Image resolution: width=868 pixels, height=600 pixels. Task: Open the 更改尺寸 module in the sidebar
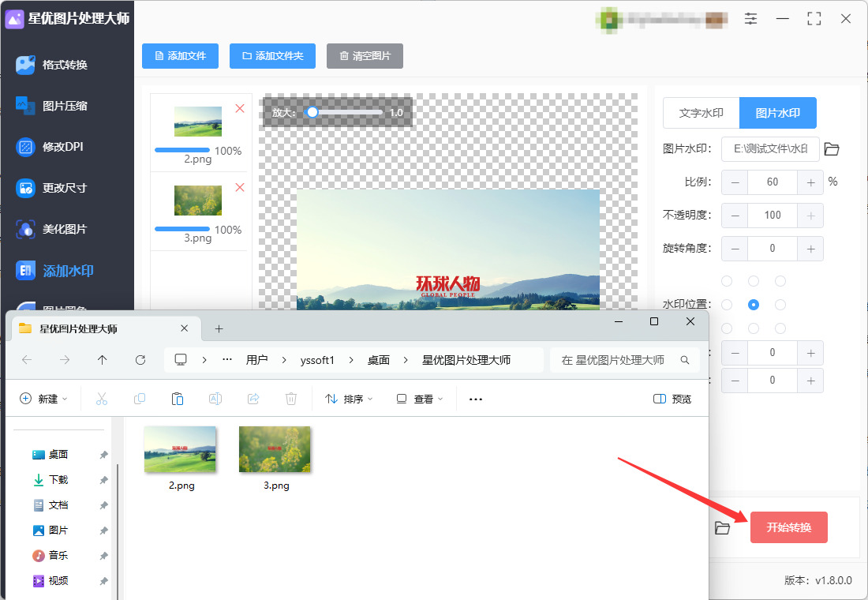[52, 189]
